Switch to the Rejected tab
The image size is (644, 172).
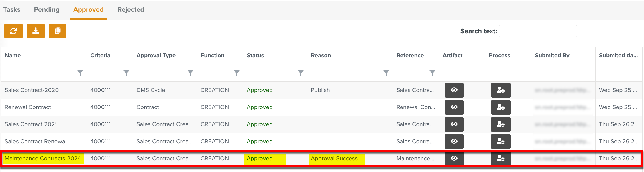click(x=131, y=9)
